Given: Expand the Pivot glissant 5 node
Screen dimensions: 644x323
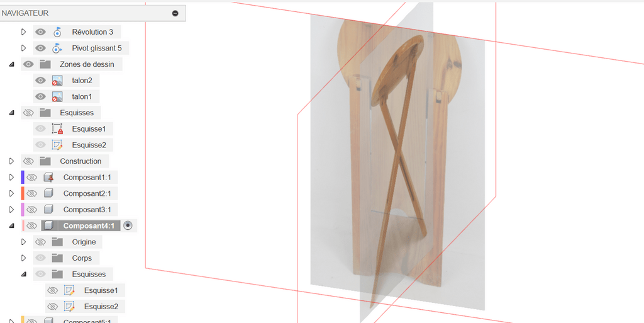Looking at the screenshot, I should click(x=23, y=48).
